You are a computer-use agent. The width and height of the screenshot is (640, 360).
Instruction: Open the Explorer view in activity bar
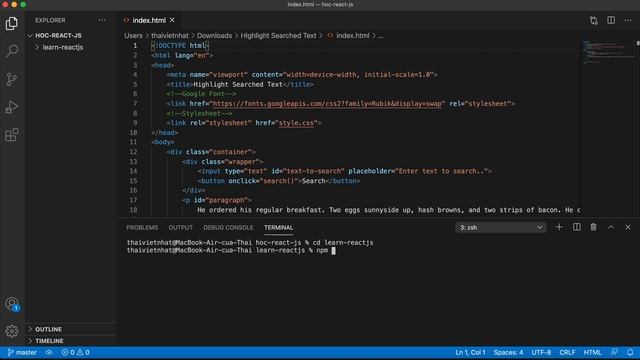(x=12, y=24)
